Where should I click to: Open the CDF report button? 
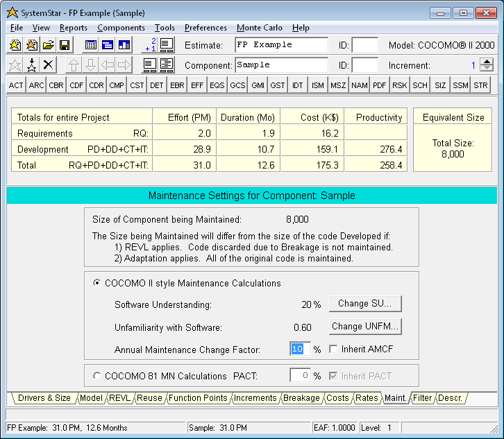(76, 85)
